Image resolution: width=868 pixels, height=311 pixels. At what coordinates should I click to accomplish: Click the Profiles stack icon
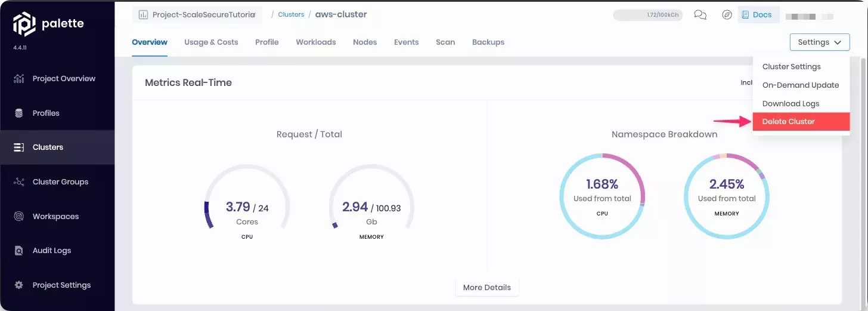click(x=19, y=113)
